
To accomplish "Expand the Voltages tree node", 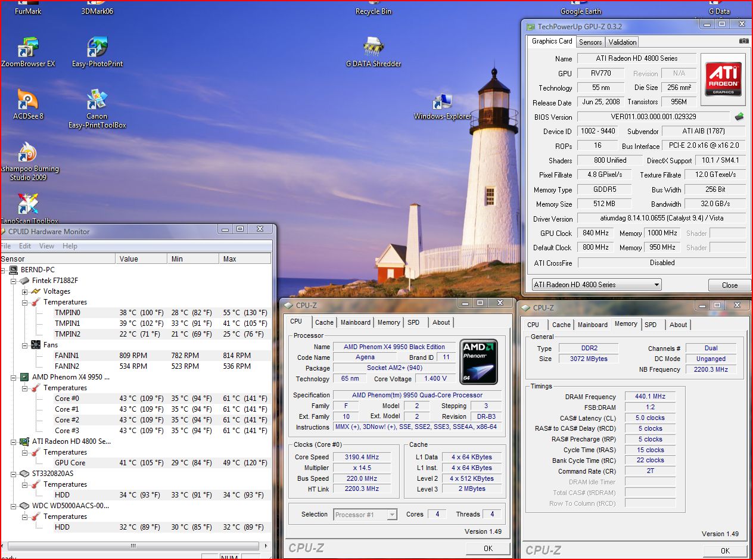I will pos(25,292).
